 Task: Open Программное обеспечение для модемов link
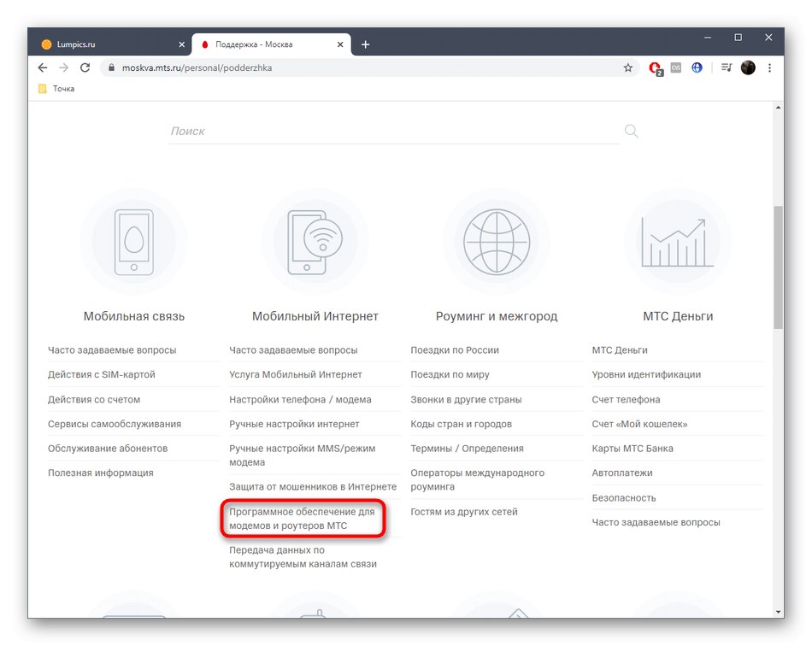click(302, 519)
